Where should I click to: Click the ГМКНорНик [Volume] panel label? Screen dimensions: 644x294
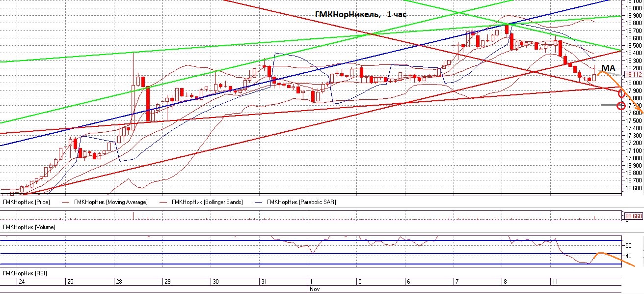[29, 227]
